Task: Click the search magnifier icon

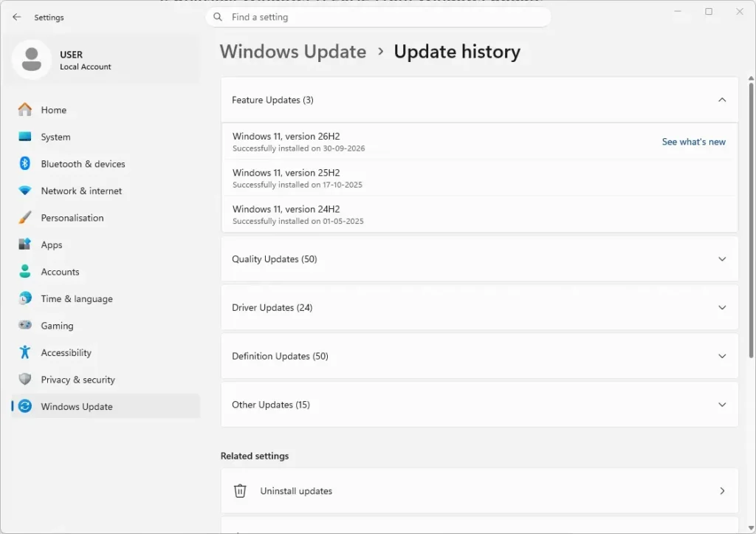Action: [x=218, y=17]
